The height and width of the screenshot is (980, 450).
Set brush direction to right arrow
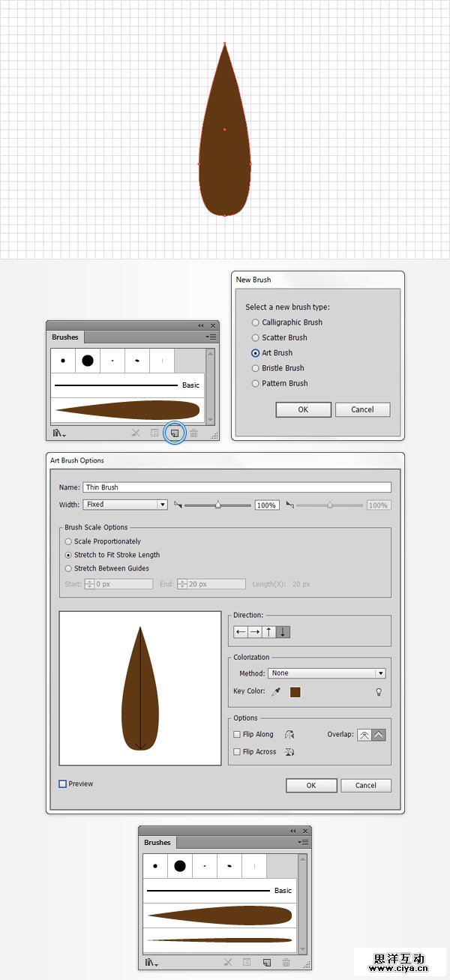click(255, 632)
